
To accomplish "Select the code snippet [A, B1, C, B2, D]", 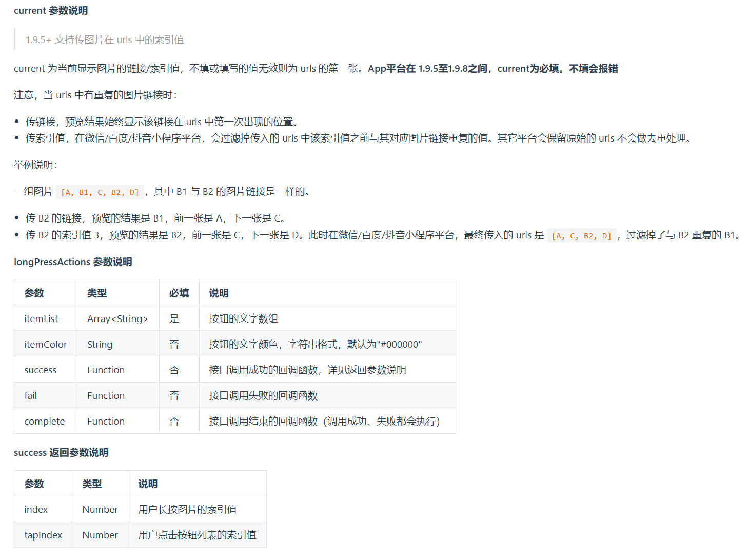I will [100, 192].
